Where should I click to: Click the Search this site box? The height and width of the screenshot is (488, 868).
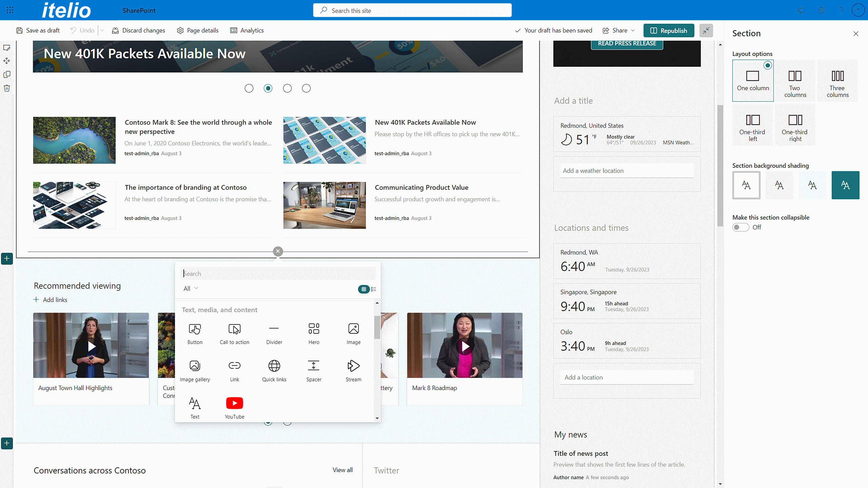click(412, 10)
